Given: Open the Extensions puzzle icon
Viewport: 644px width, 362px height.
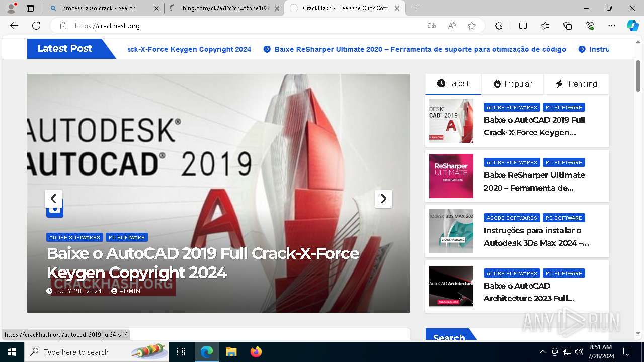Looking at the screenshot, I should [x=499, y=26].
